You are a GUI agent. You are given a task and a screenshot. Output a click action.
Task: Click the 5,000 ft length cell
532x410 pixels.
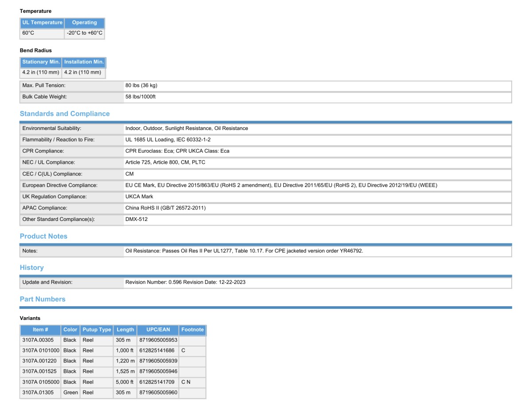(x=125, y=382)
